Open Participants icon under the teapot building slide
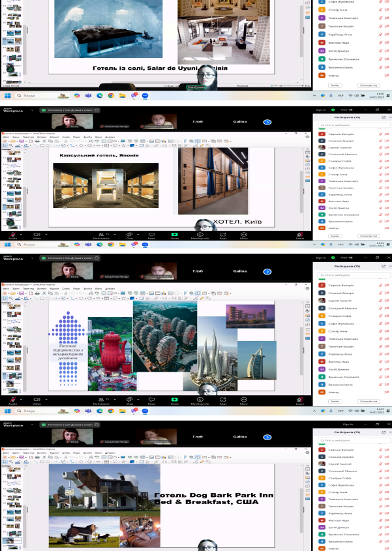 (100, 399)
